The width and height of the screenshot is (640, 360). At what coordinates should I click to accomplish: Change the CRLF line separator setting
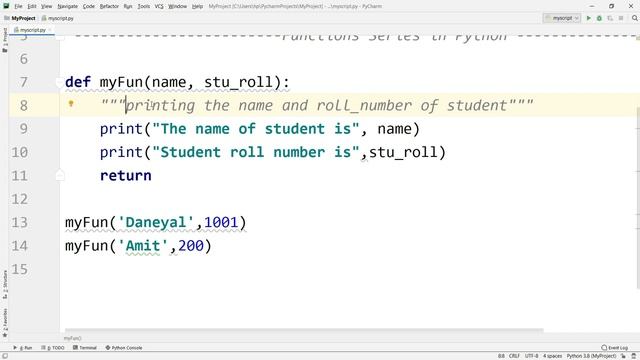[x=514, y=356]
